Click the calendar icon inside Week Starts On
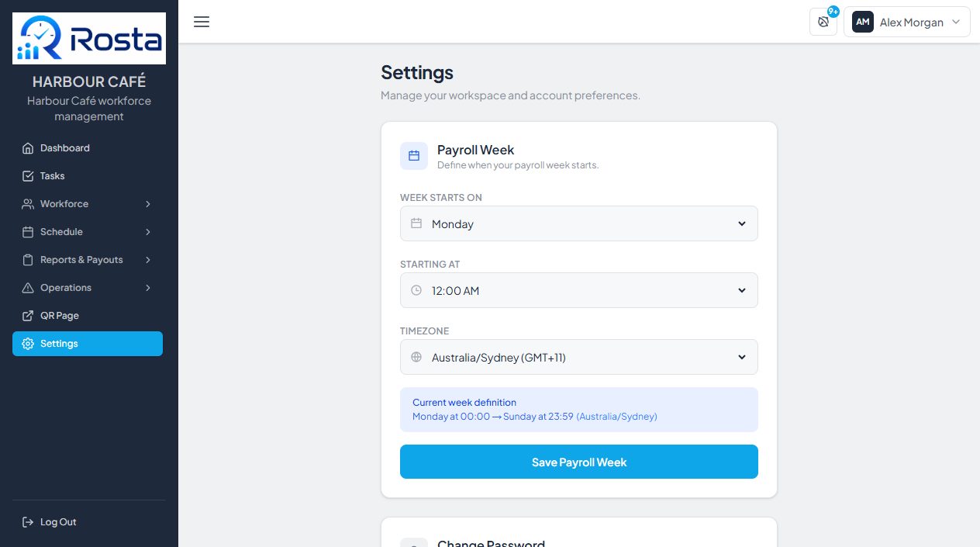Image resolution: width=980 pixels, height=547 pixels. [x=416, y=223]
